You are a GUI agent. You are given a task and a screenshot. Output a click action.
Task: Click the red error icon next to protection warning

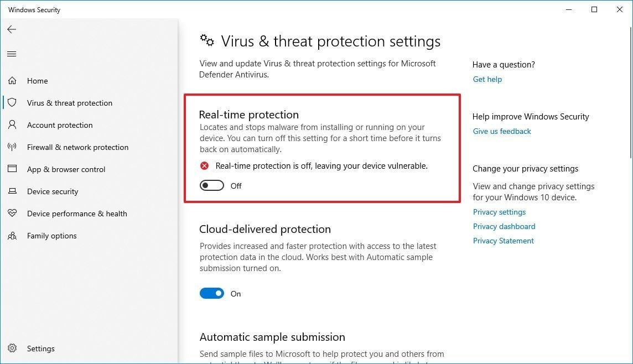pyautogui.click(x=204, y=165)
